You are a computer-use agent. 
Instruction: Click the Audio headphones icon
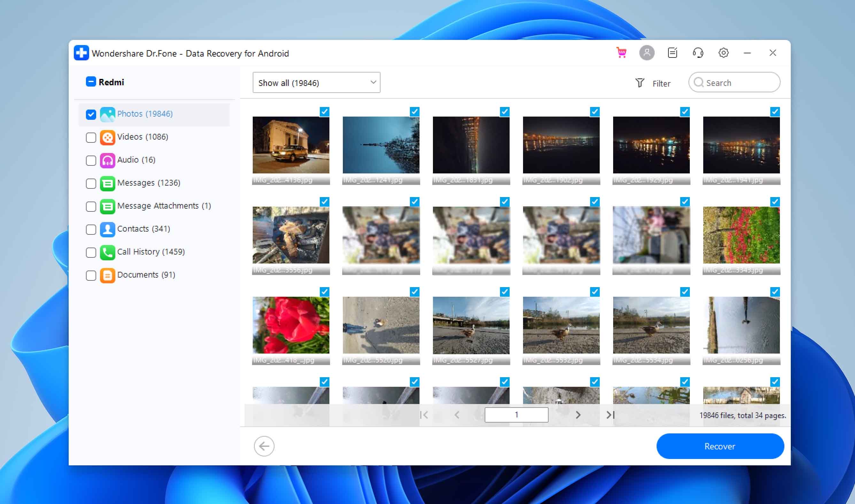(107, 161)
